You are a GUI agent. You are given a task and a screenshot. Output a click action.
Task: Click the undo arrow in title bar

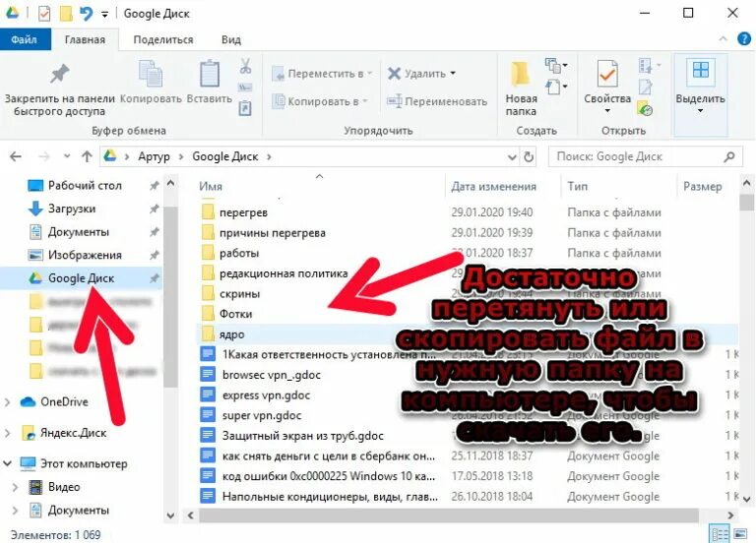click(87, 14)
